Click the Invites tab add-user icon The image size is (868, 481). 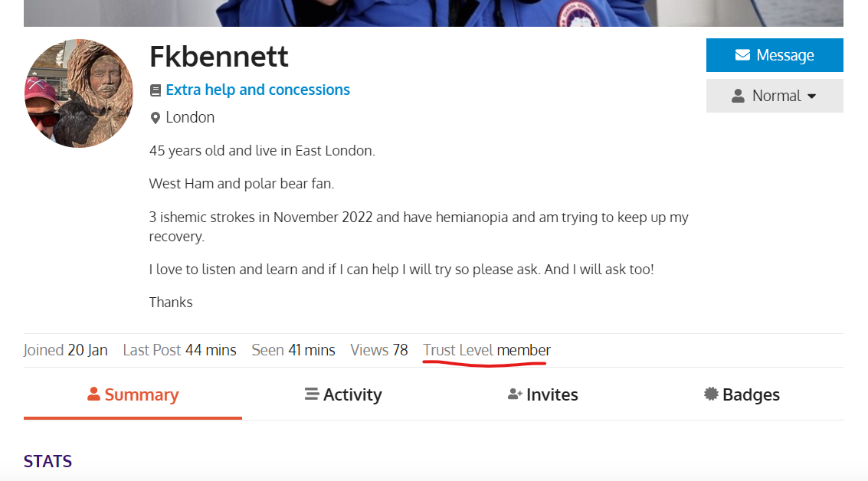coord(515,394)
